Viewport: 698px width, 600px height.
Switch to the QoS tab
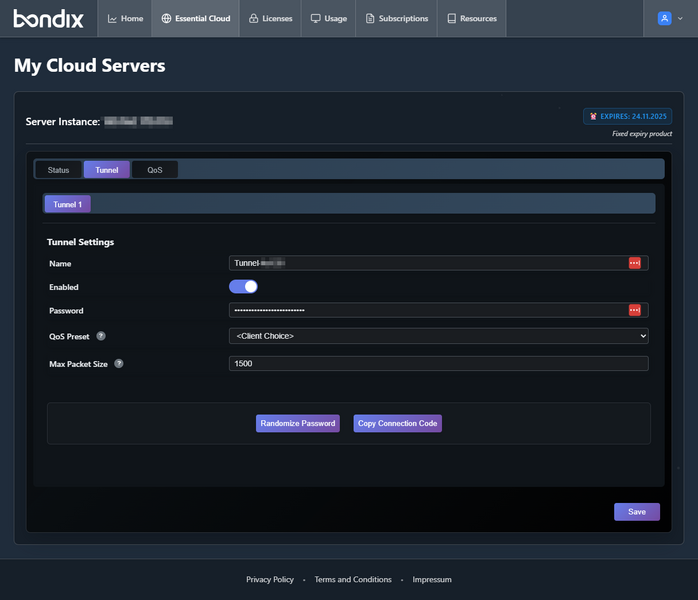pyautogui.click(x=155, y=170)
